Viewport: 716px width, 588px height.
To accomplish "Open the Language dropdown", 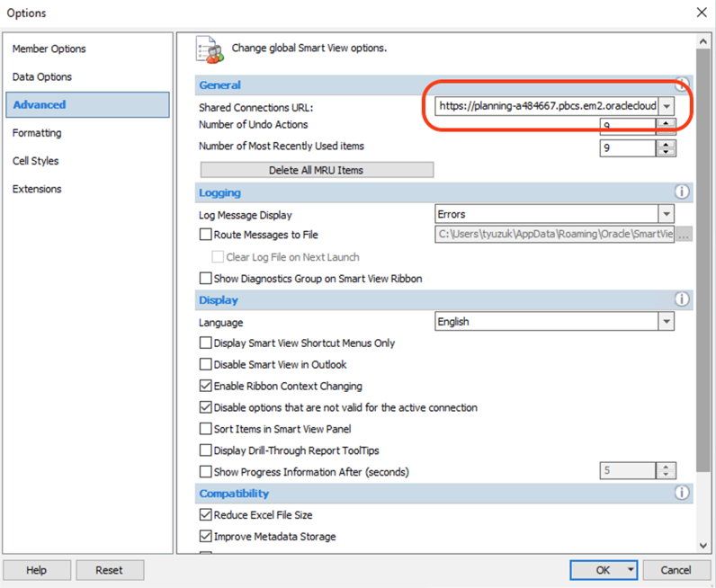I will (x=666, y=322).
